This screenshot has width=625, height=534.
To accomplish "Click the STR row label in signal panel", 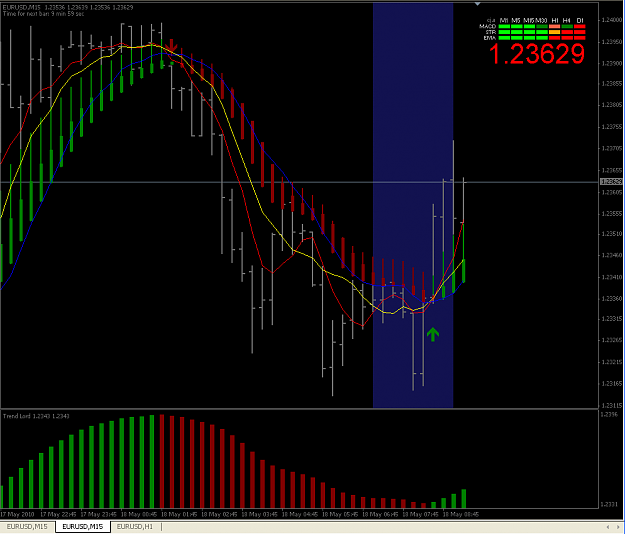I will pyautogui.click(x=491, y=32).
